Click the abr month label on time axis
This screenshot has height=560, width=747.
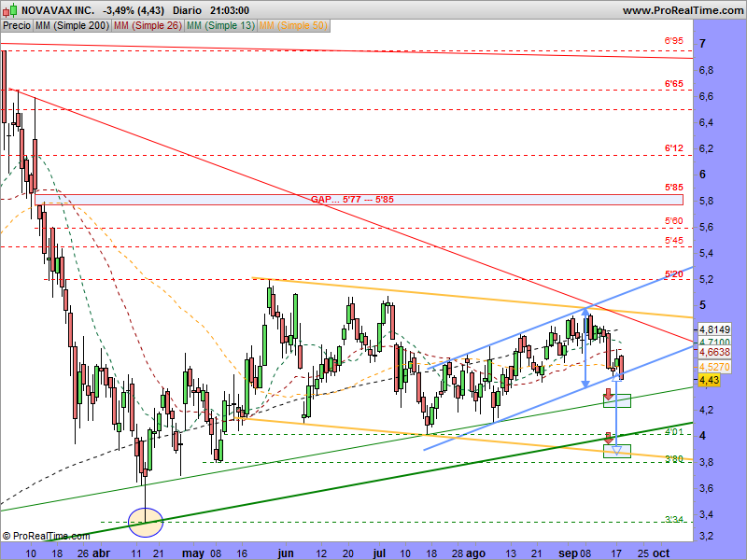tap(101, 553)
